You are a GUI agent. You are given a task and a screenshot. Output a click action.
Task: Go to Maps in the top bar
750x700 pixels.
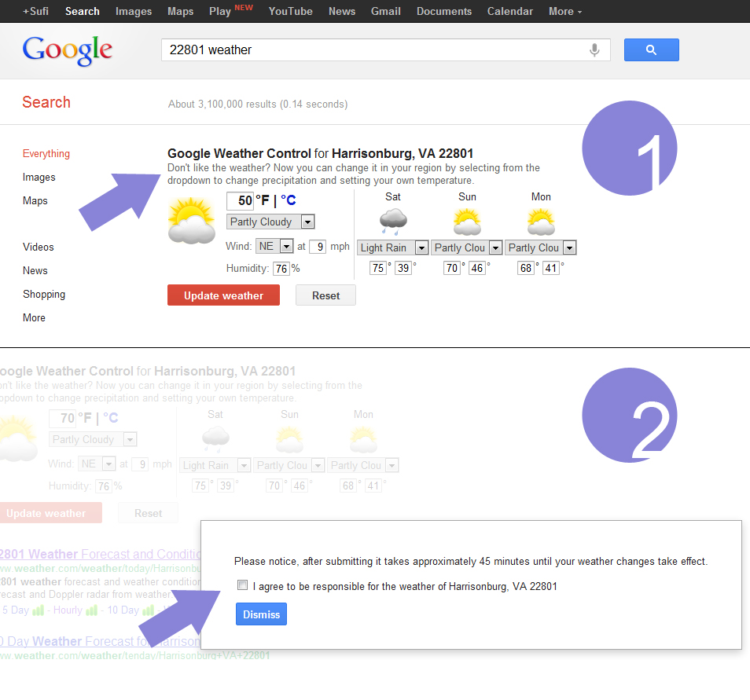[180, 11]
